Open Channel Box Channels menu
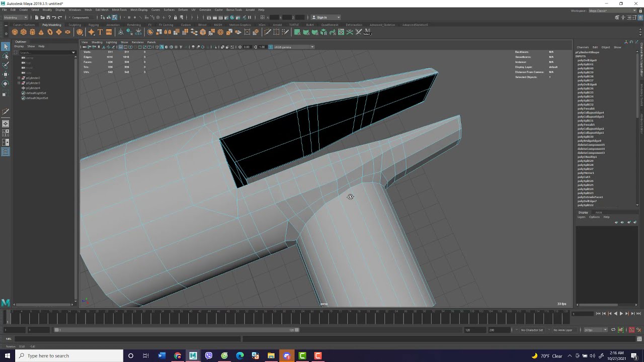Screen dimensions: 644x362 coord(583,47)
